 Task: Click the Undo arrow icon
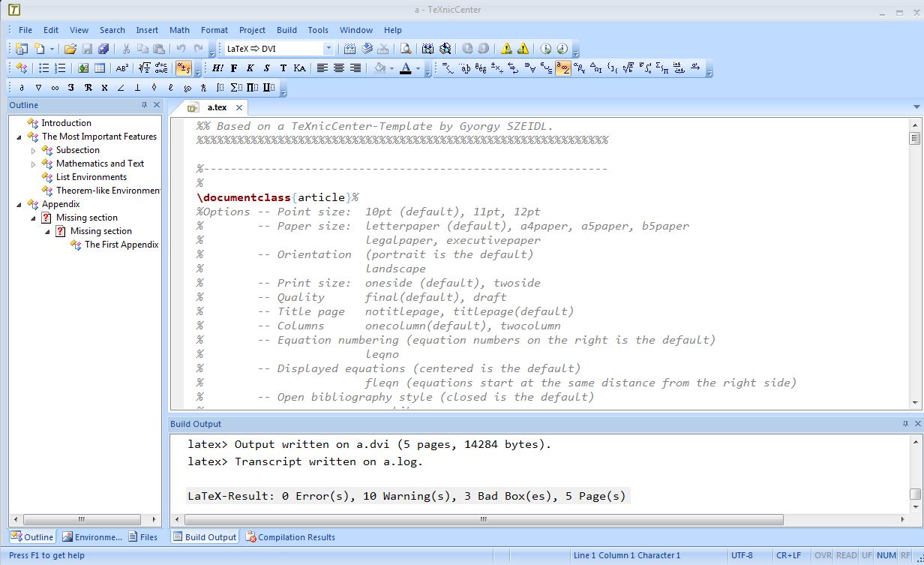(x=181, y=49)
